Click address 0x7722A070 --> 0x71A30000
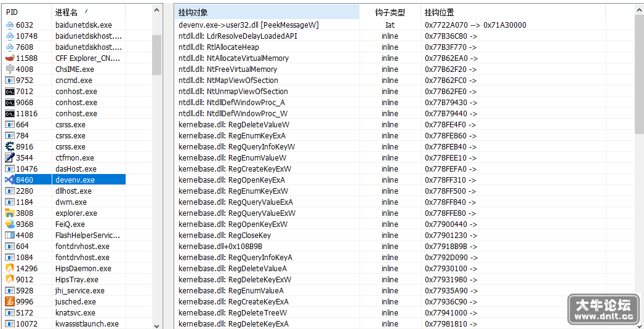 (x=475, y=25)
